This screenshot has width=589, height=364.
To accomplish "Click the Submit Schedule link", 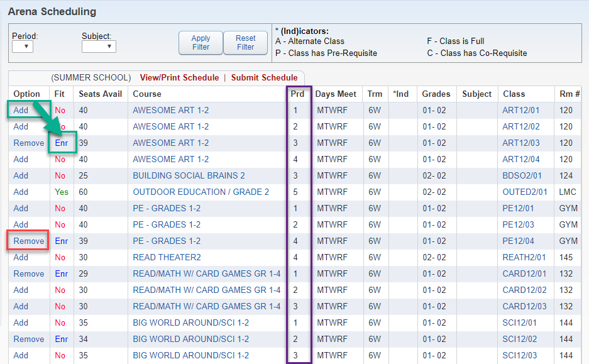I will tap(265, 77).
